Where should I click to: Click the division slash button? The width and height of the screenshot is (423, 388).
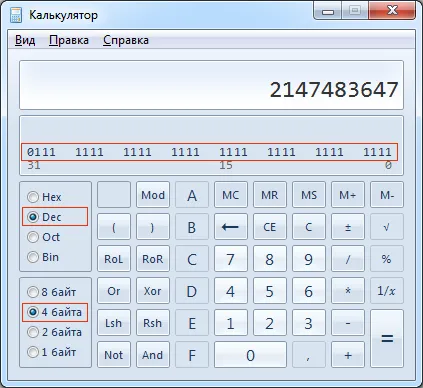348,259
